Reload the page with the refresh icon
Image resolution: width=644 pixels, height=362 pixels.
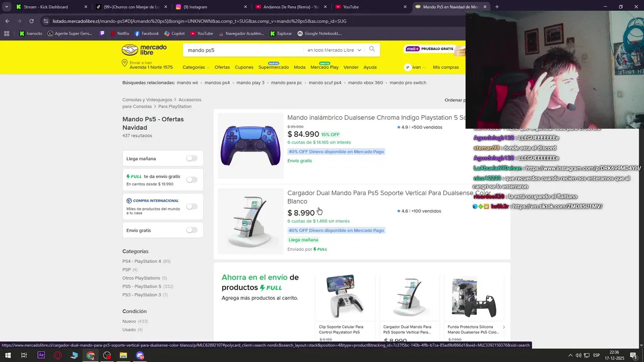pos(31,21)
